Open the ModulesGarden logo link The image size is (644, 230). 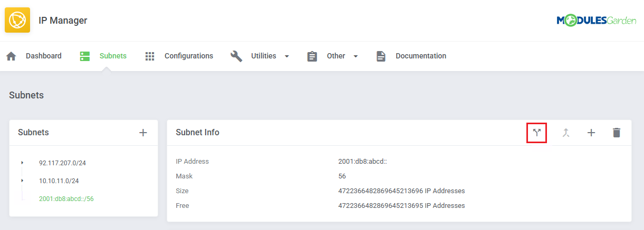[596, 21]
